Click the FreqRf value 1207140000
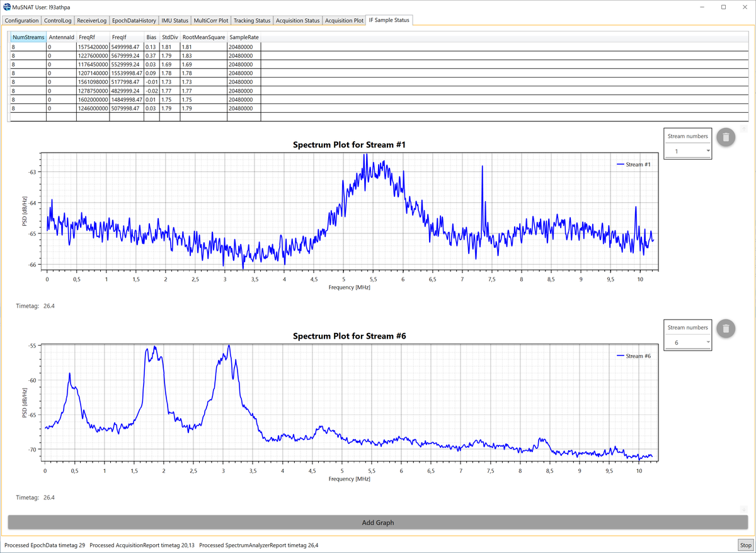The width and height of the screenshot is (756, 553). pyautogui.click(x=93, y=73)
